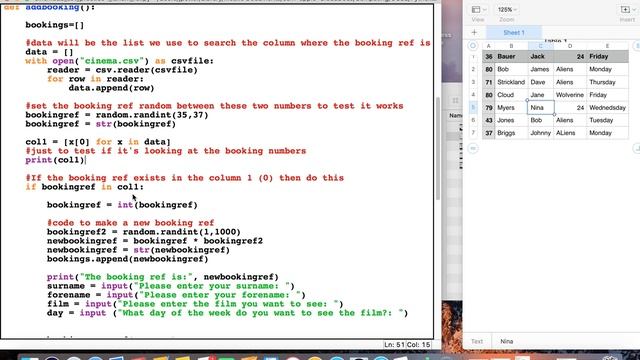The width and height of the screenshot is (640, 360).
Task: Click the "Please enter your surname" input line
Action: (x=171, y=286)
